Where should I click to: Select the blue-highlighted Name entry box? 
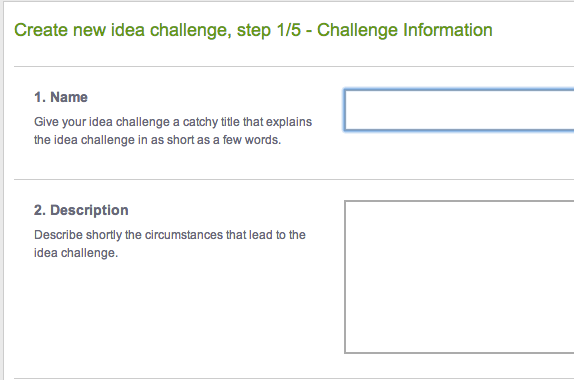click(x=459, y=110)
